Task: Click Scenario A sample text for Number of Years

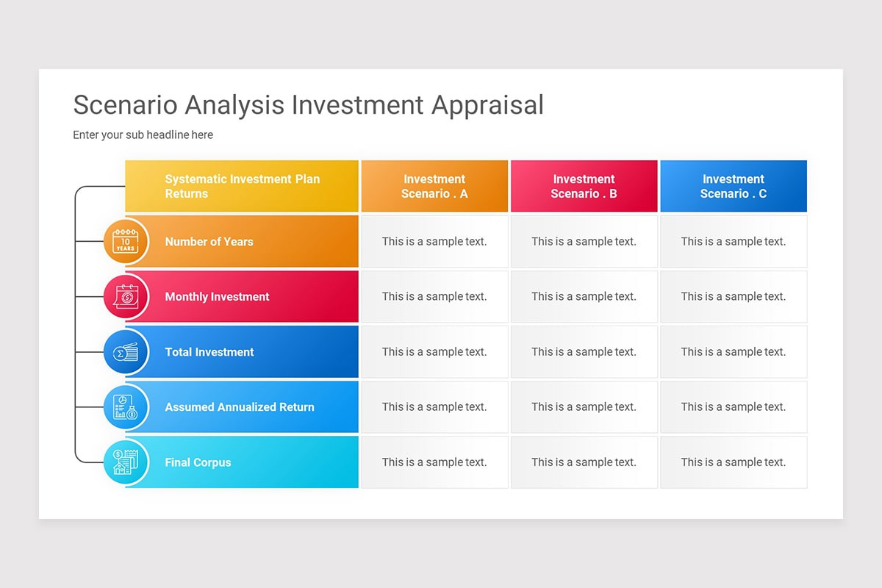Action: (434, 241)
